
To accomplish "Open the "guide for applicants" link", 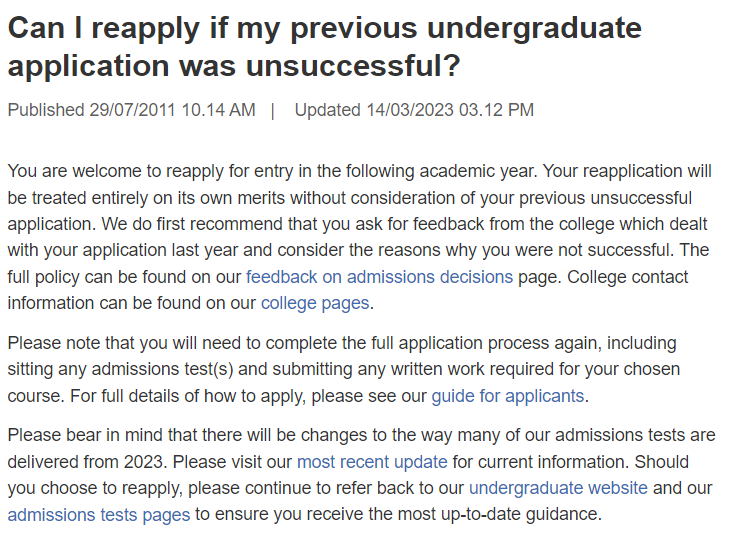I will click(507, 395).
